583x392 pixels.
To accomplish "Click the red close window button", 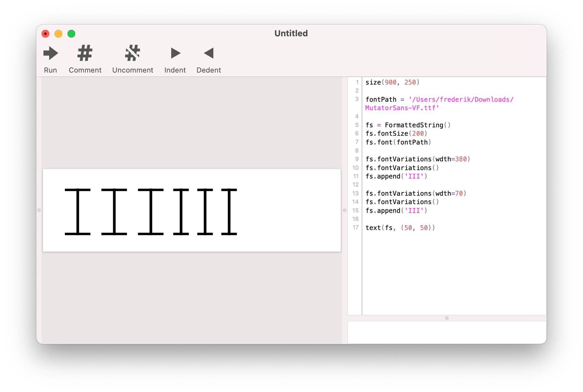I will pyautogui.click(x=45, y=34).
